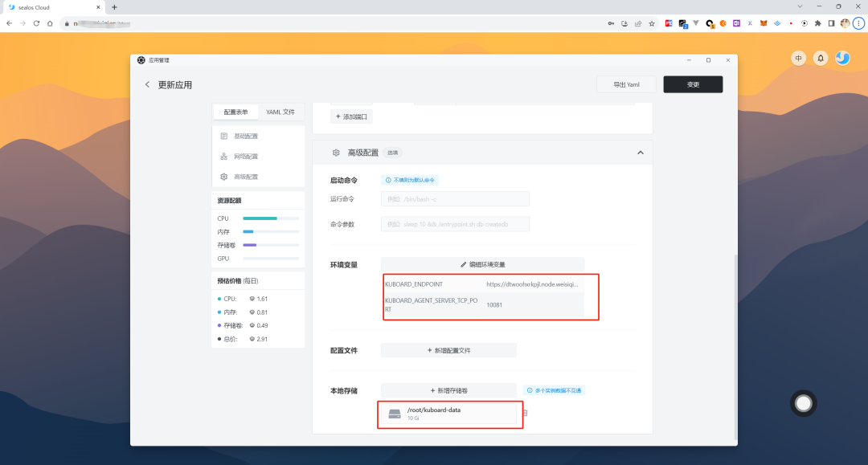Focus the 命令参数 input field
Viewport: 868px width, 465px height.
[x=455, y=224]
